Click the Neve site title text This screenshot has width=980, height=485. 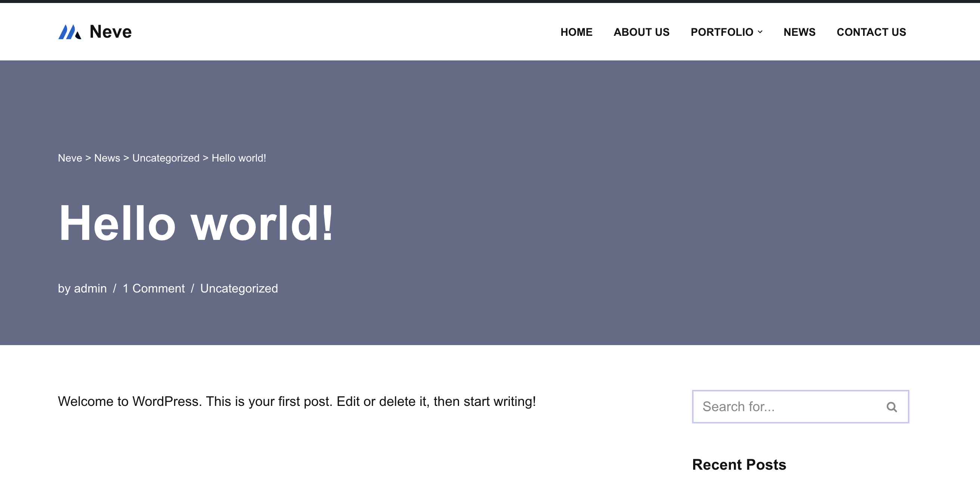click(x=110, y=32)
